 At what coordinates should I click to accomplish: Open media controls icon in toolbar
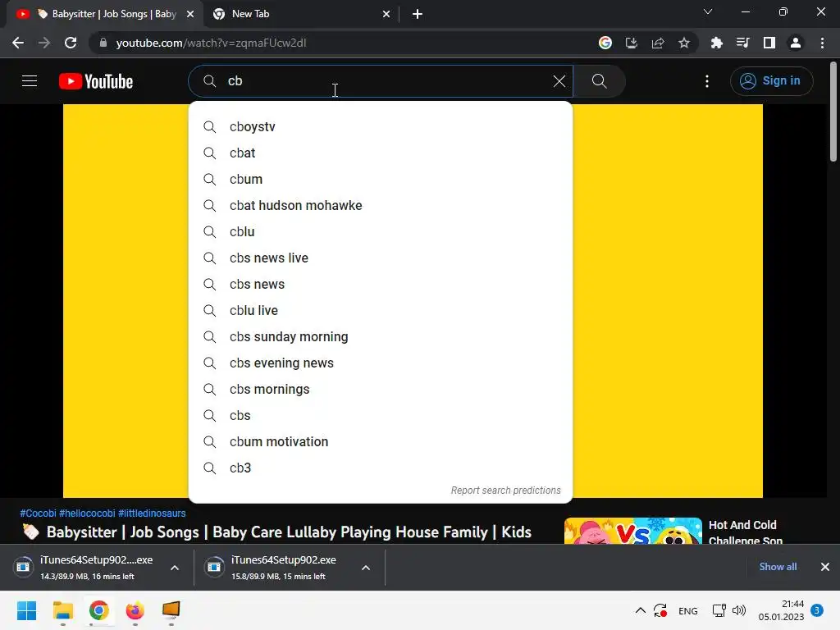743,43
